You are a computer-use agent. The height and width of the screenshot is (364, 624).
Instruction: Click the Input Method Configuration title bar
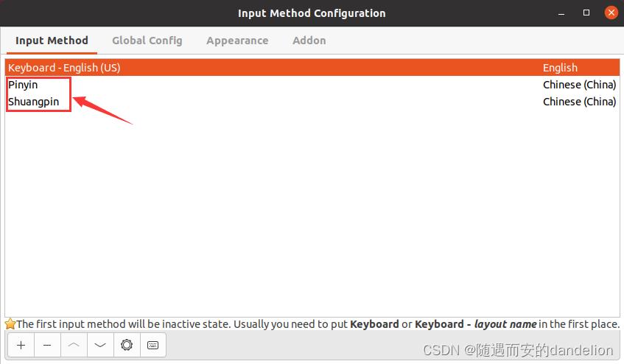pyautogui.click(x=312, y=13)
